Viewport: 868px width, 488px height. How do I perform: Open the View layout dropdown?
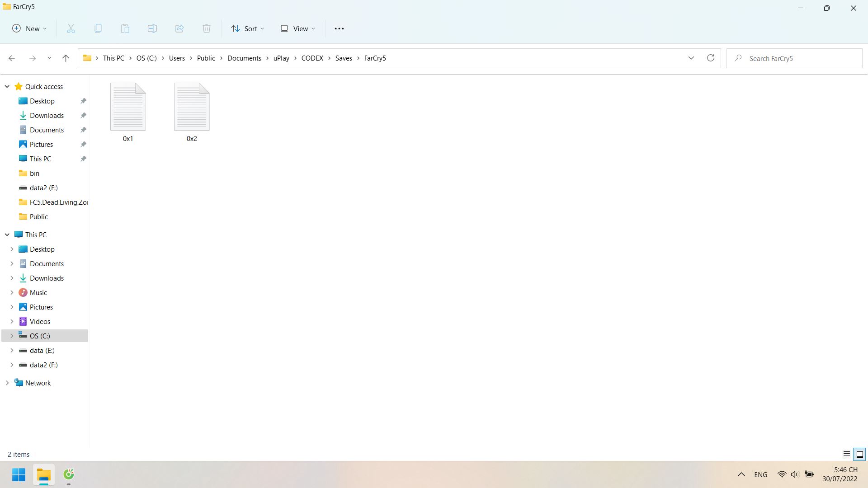pyautogui.click(x=298, y=28)
